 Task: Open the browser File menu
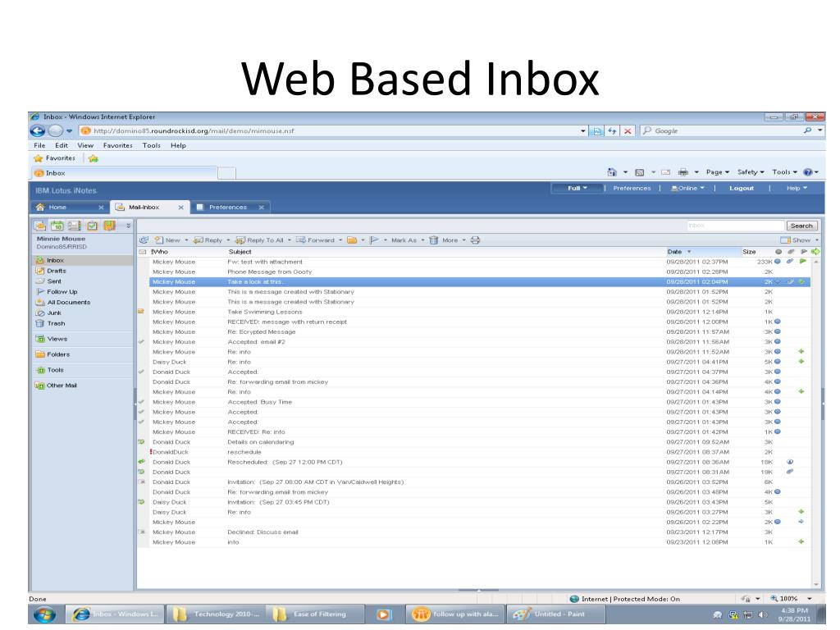point(39,145)
